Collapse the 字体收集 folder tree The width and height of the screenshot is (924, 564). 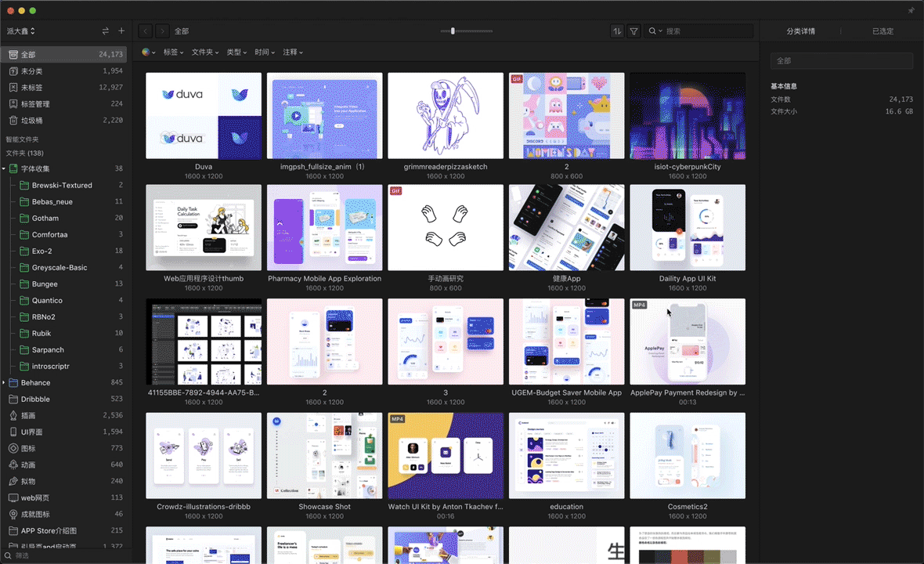click(x=4, y=168)
